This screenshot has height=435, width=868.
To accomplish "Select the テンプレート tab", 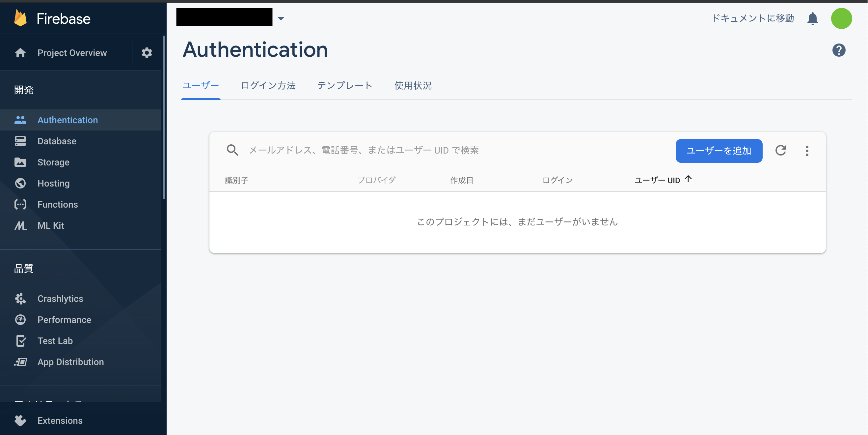I will coord(345,85).
